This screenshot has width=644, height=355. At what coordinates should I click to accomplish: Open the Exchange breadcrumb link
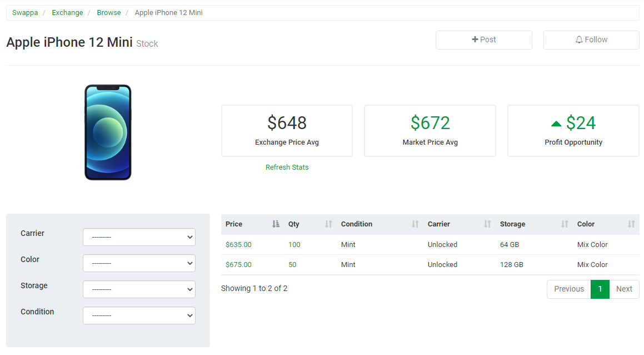click(x=67, y=13)
